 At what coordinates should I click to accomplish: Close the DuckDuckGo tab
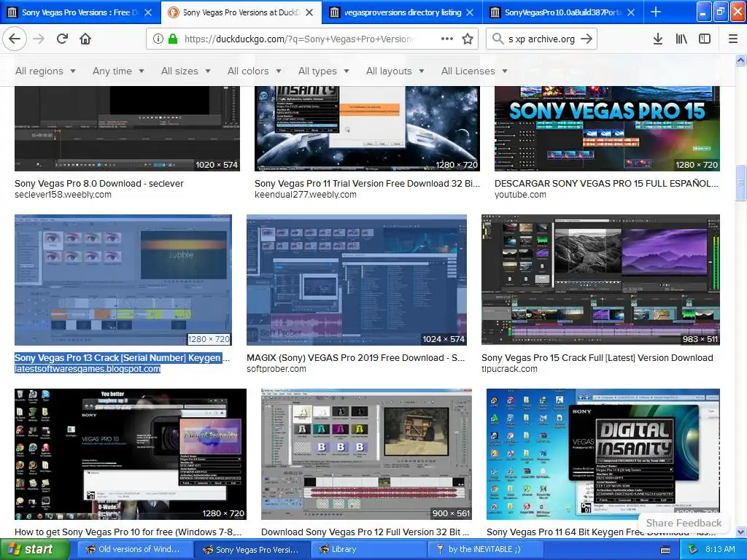(309, 12)
